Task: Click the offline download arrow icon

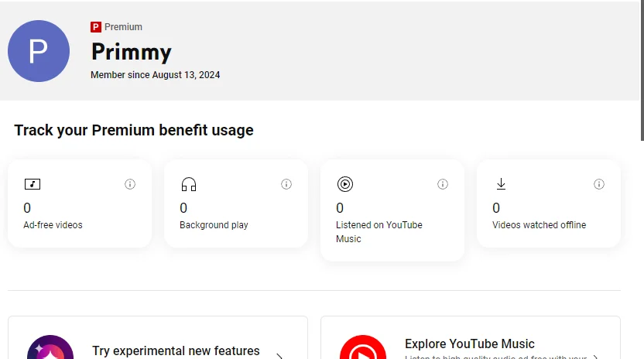Action: coord(501,183)
